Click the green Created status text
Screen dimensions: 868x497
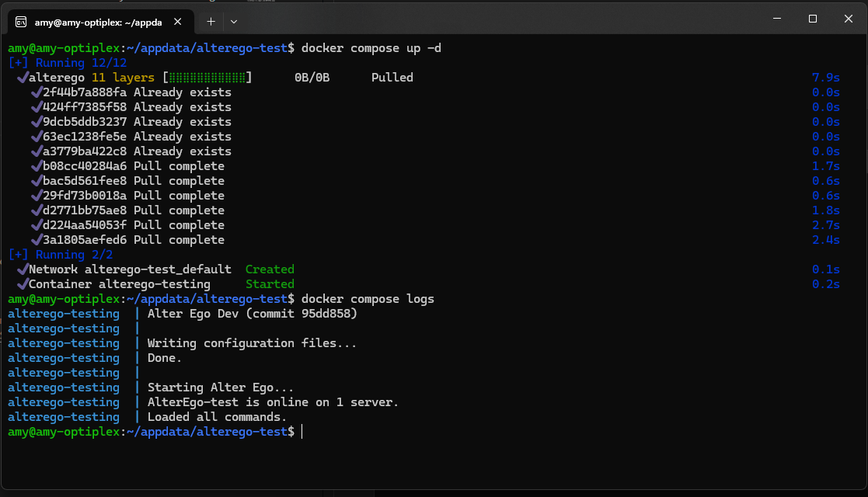[x=270, y=269]
